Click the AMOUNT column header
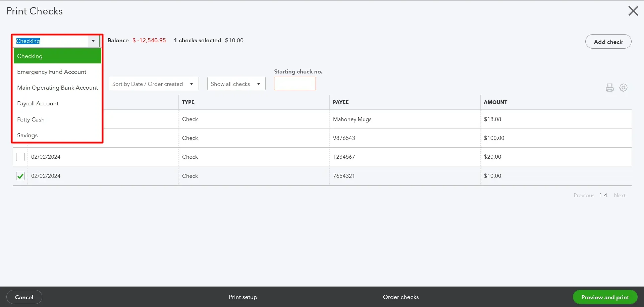Screen dimensions: 644x307 coord(495,102)
